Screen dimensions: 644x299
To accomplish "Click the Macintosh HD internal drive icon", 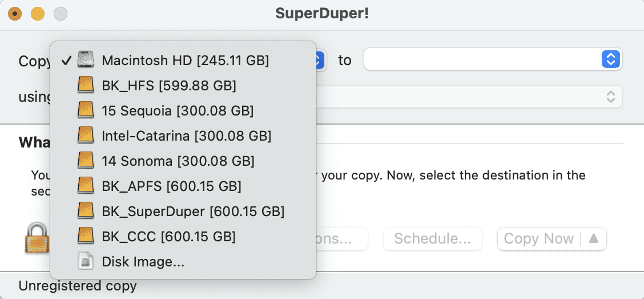I will point(86,61).
